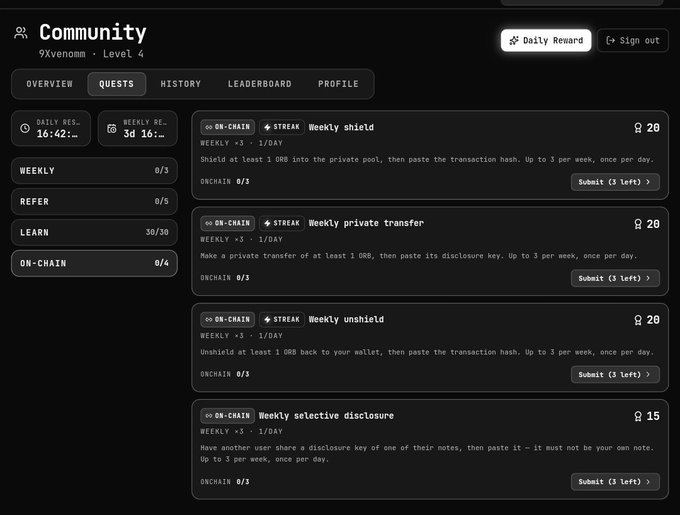This screenshot has height=515, width=680.
Task: Click the Daily Reset countdown card
Action: tap(51, 128)
